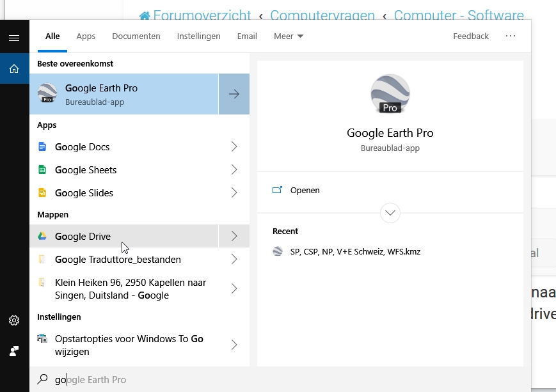Expand Google Traduttore_bestanden details arrow
The height and width of the screenshot is (392, 556).
pyautogui.click(x=234, y=260)
